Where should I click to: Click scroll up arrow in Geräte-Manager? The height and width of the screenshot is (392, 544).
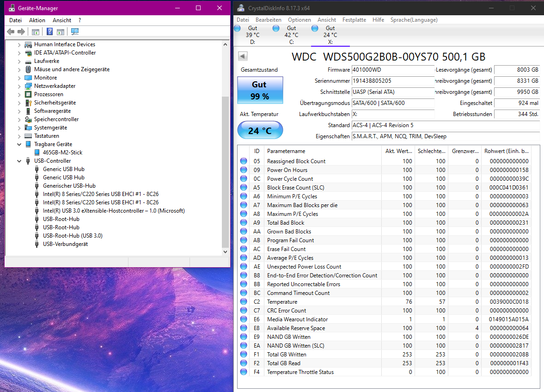tap(225, 44)
